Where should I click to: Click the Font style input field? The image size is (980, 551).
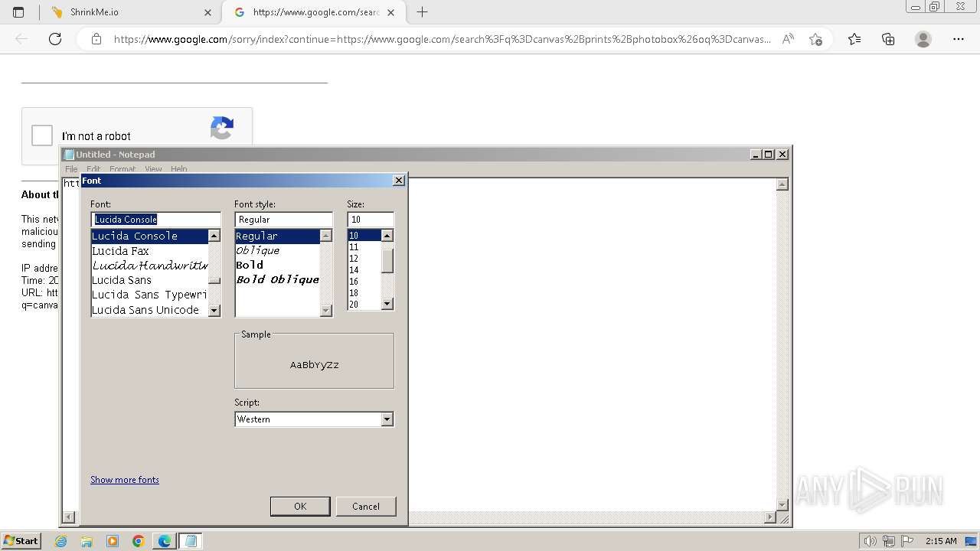coord(283,219)
